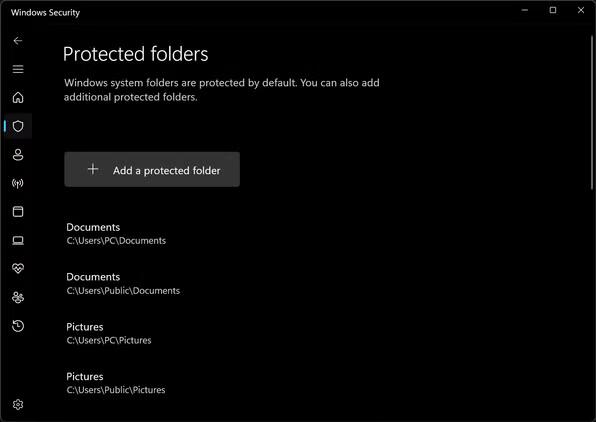Click the plus icon on Add button

click(93, 169)
